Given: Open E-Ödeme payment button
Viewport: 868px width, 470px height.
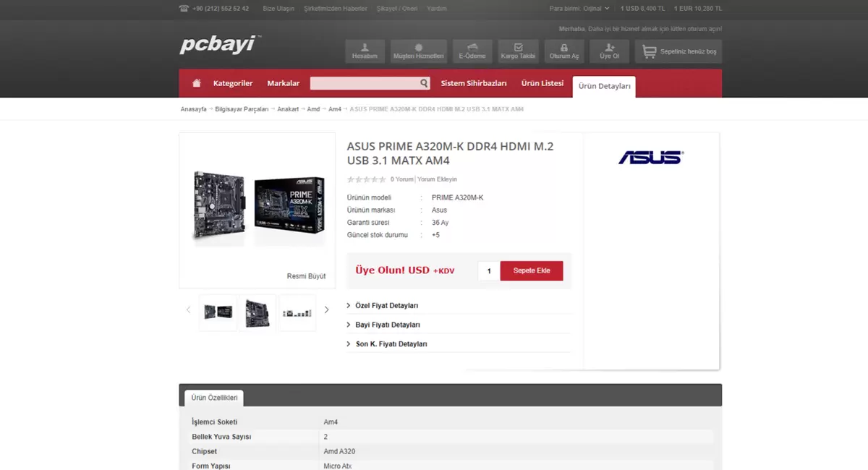Looking at the screenshot, I should click(472, 51).
